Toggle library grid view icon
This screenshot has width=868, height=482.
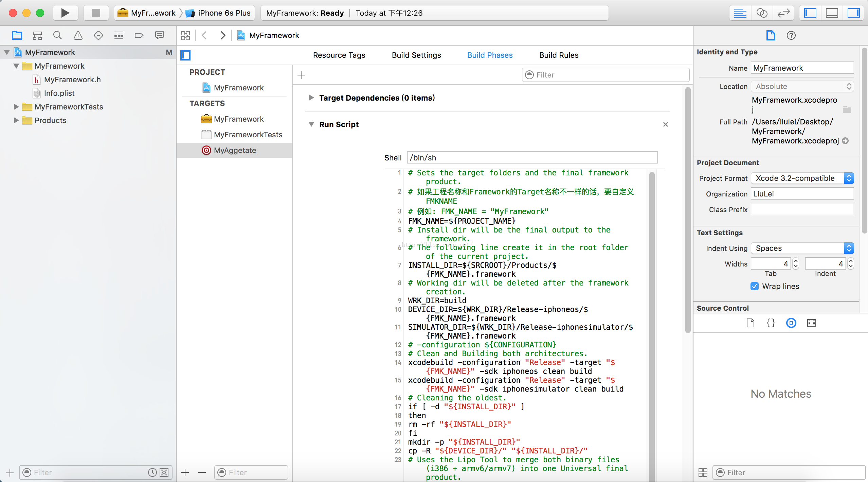click(x=703, y=472)
